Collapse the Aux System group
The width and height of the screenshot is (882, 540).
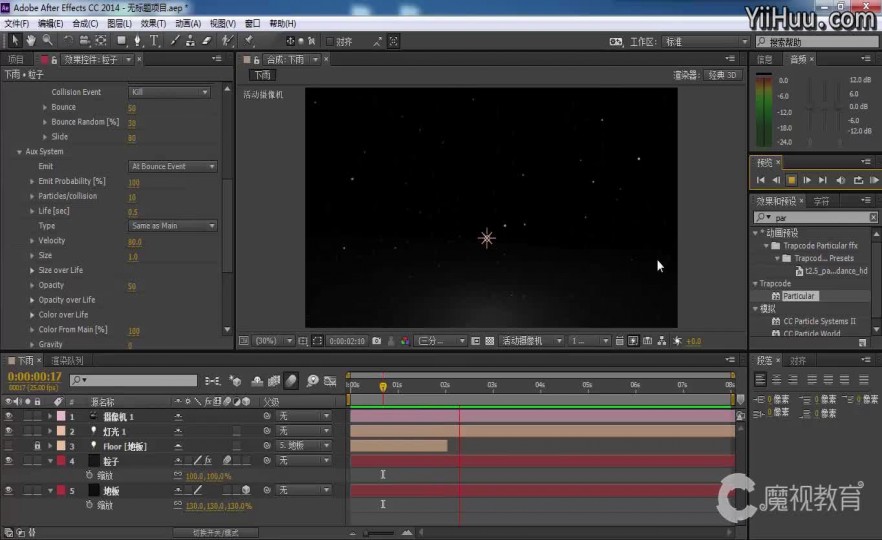(x=19, y=152)
